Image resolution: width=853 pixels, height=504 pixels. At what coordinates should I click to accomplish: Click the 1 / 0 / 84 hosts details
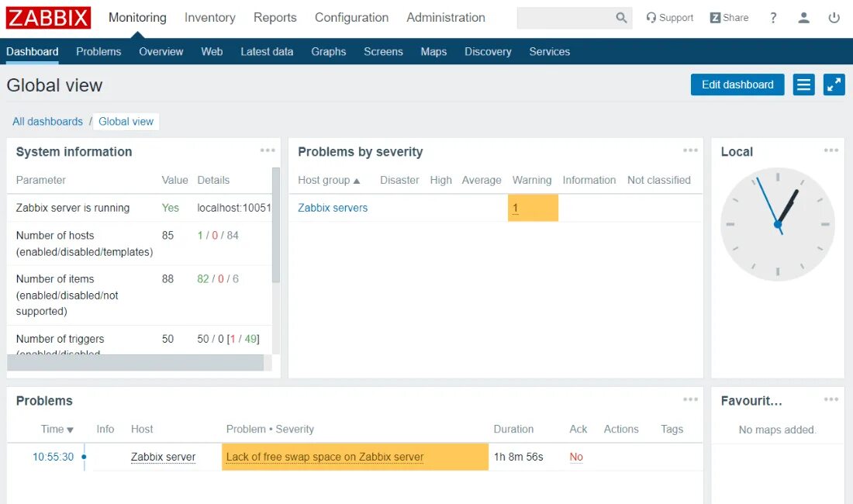click(218, 236)
